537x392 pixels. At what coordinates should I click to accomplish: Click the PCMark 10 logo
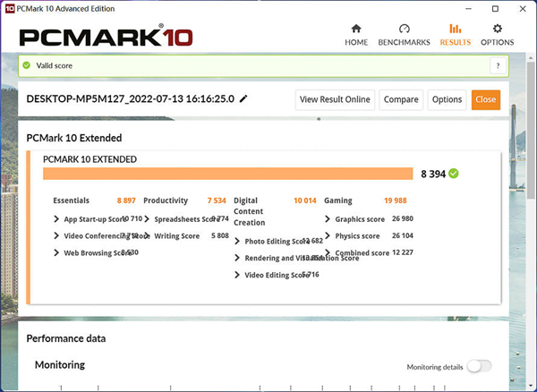point(107,37)
